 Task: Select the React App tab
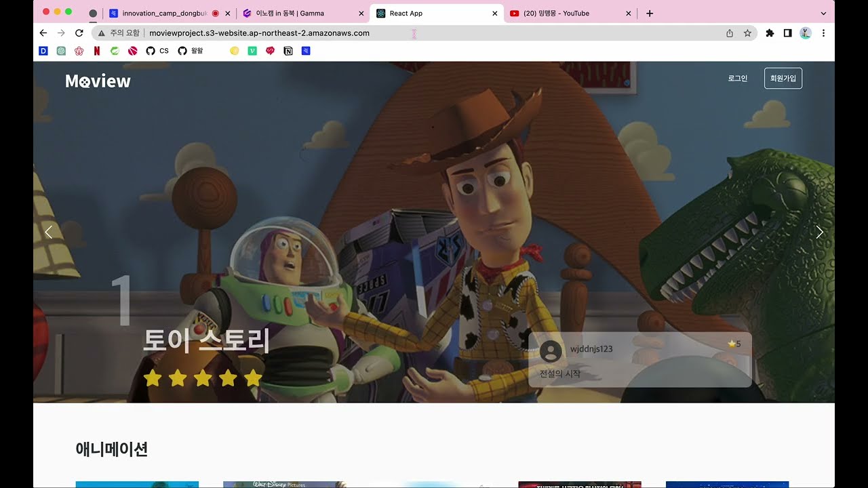437,14
